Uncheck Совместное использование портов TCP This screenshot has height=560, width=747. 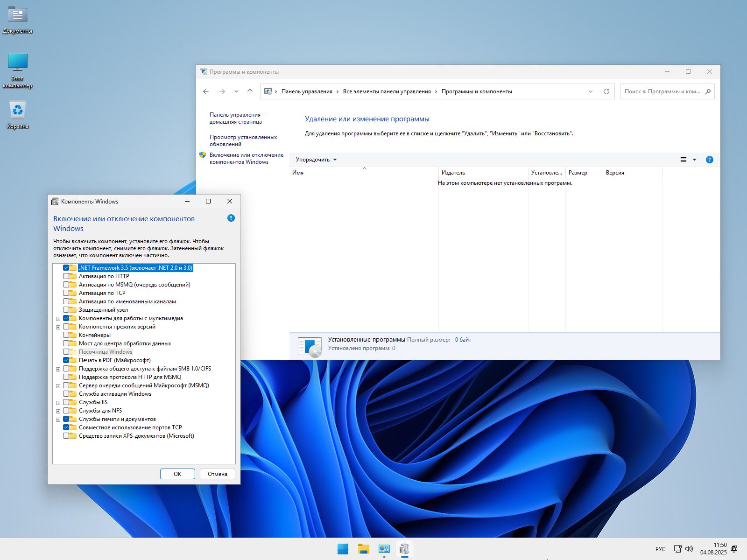66,427
